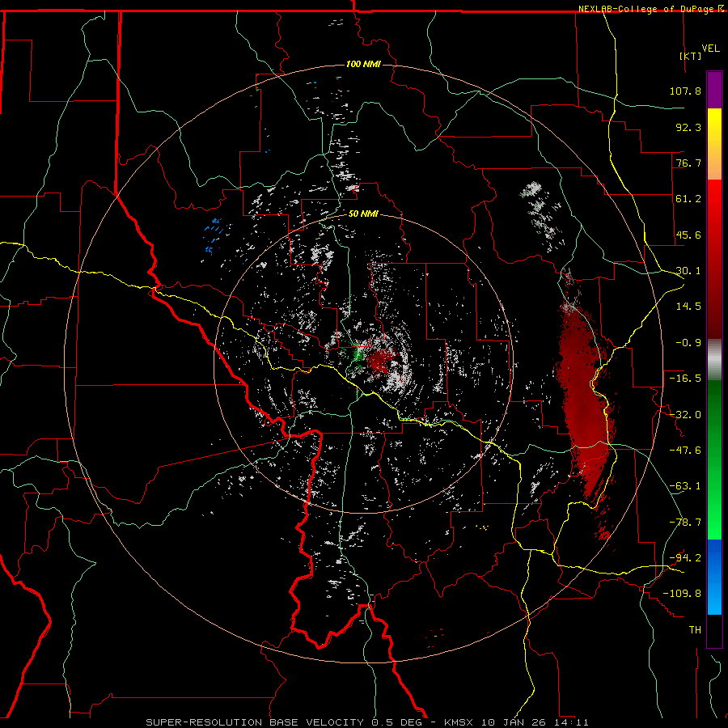This screenshot has height=728, width=728.
Task: Click the green inbound echo at radar center
Action: pos(358,355)
